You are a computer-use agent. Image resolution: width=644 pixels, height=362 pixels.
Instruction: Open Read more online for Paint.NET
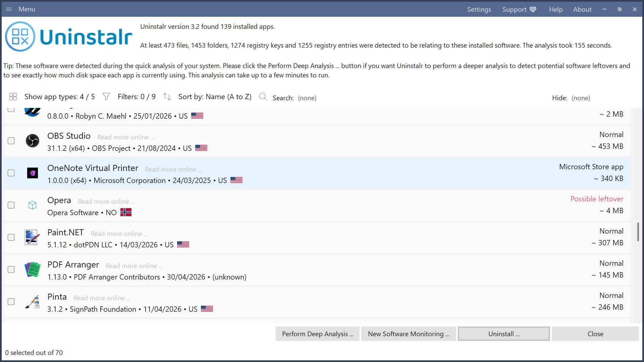[x=119, y=234]
